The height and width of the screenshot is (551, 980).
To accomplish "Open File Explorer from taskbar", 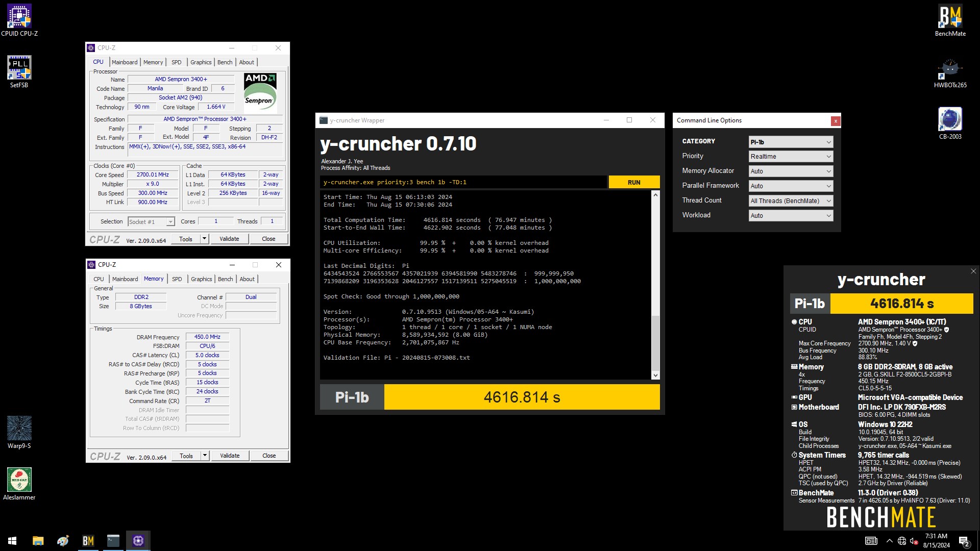I will (38, 541).
